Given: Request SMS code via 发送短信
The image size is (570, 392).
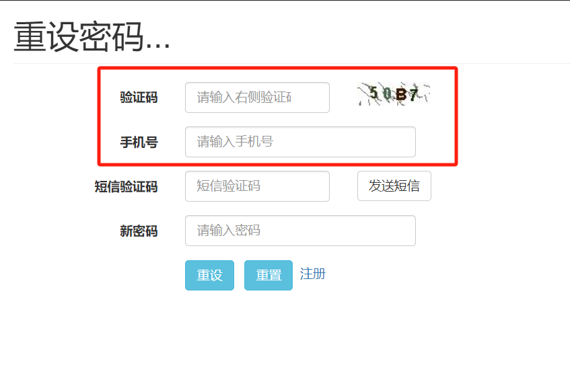Looking at the screenshot, I should [x=394, y=186].
